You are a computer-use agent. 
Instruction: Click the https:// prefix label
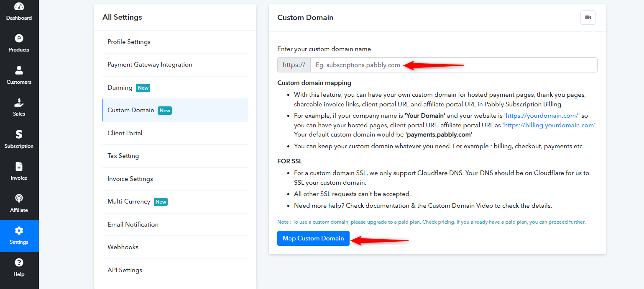click(294, 65)
